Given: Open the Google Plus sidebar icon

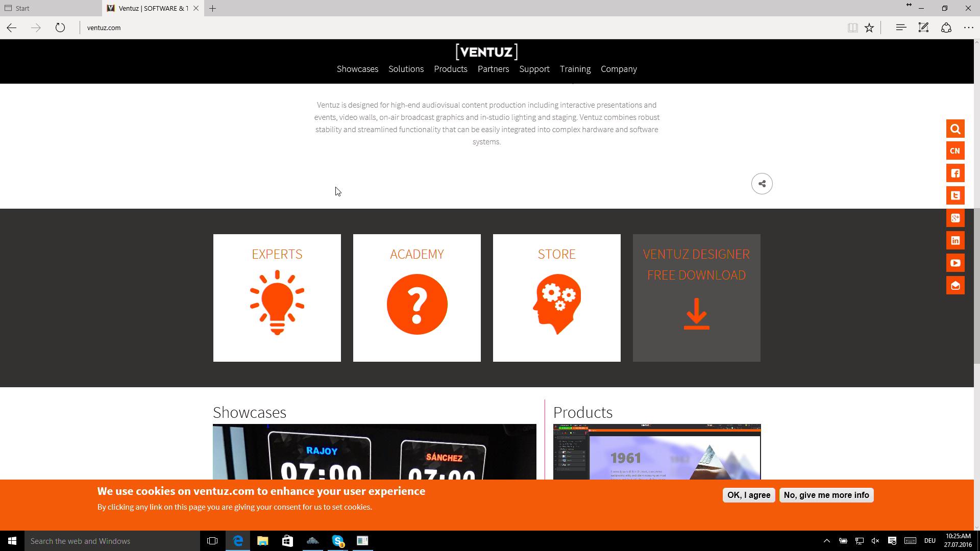Looking at the screenshot, I should (x=955, y=218).
